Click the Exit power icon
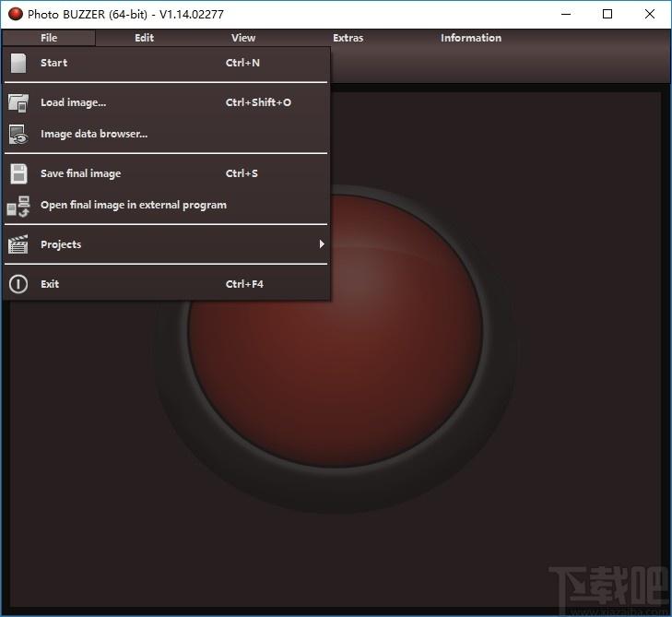Image resolution: width=672 pixels, height=617 pixels. 18,284
